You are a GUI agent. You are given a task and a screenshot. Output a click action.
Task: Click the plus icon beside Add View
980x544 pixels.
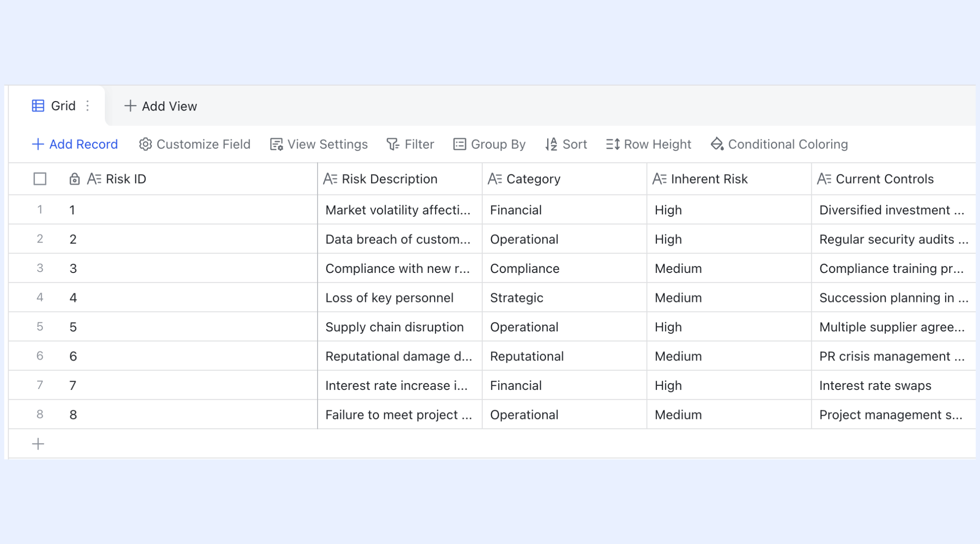(x=130, y=106)
